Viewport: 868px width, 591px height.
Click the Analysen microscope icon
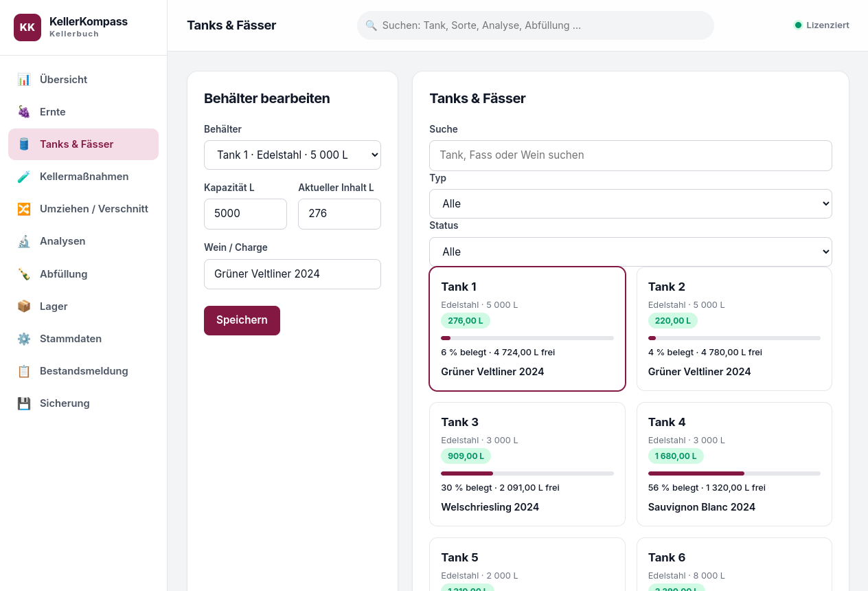(24, 241)
